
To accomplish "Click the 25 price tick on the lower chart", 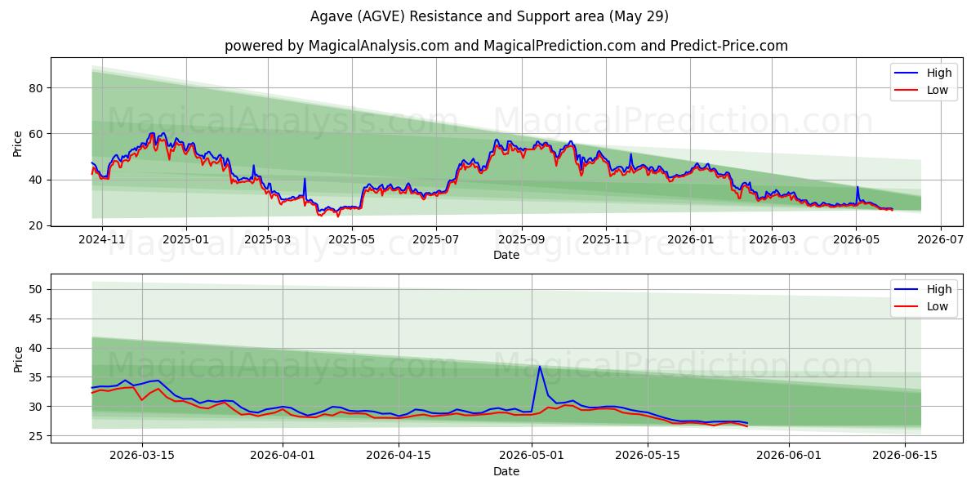I will [38, 436].
